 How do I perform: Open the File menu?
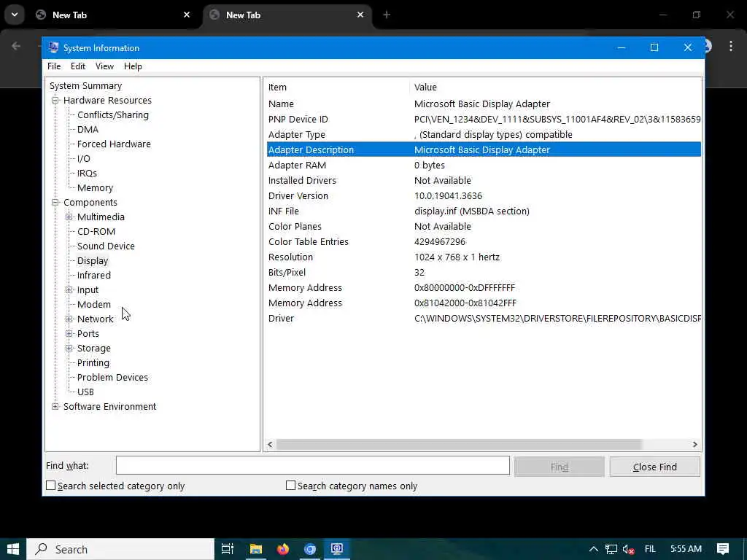54,66
